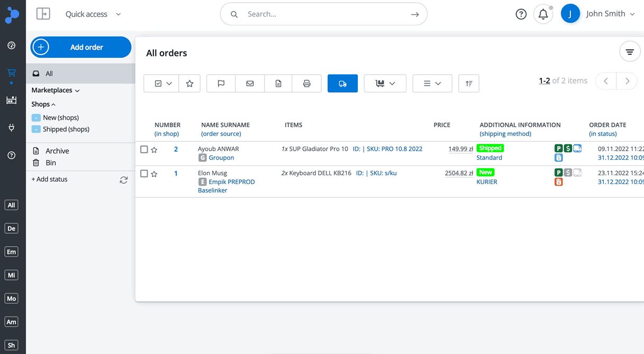Image resolution: width=644 pixels, height=354 pixels.
Task: Collapse the Shops section
Action: (43, 104)
